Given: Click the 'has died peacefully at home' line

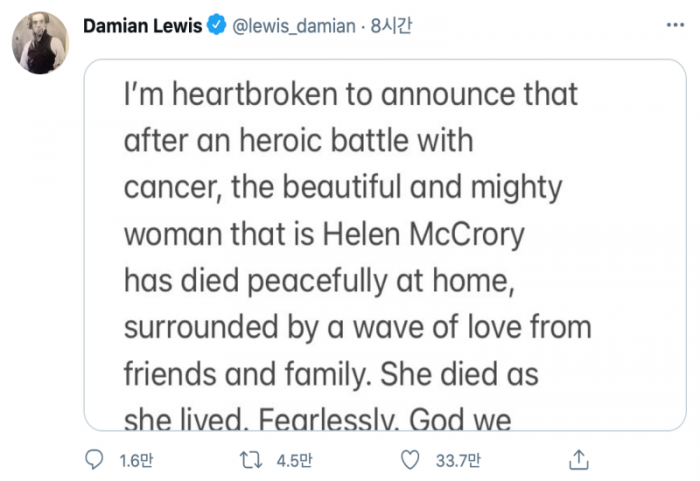Looking at the screenshot, I should click(x=319, y=281).
